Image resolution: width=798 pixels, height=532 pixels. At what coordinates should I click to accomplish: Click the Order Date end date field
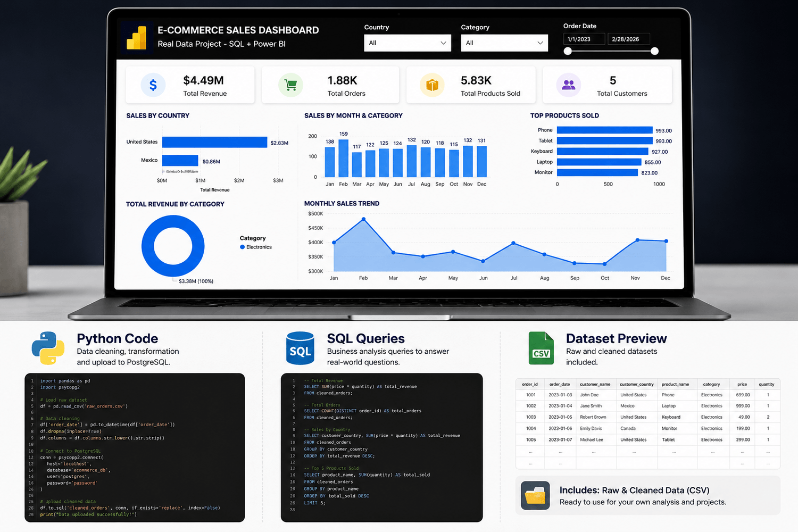coord(629,39)
